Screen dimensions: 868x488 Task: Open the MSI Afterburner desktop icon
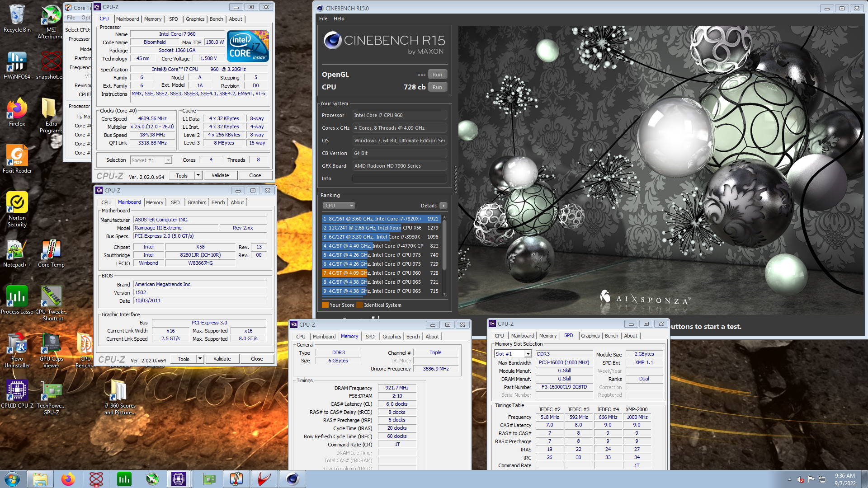click(51, 21)
